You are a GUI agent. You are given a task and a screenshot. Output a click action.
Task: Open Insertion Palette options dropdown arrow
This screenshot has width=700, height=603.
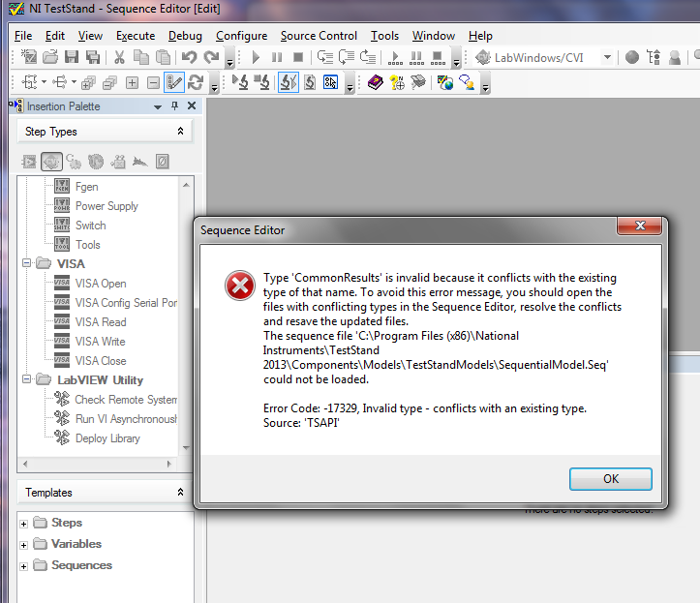click(158, 106)
